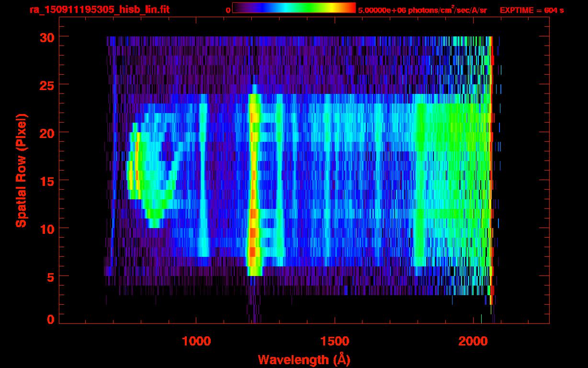Screen dimensions: 588x368
Task: Click the 15 spatial row tick label
Action: 47,181
